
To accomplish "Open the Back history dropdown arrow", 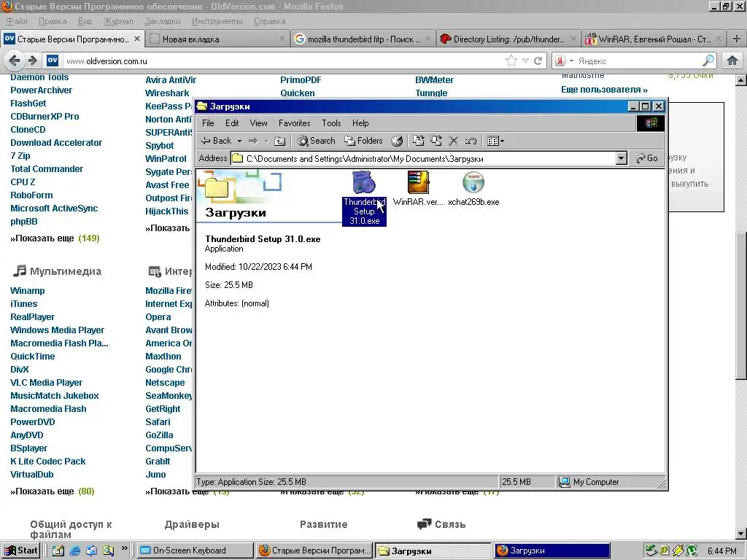I will [239, 141].
